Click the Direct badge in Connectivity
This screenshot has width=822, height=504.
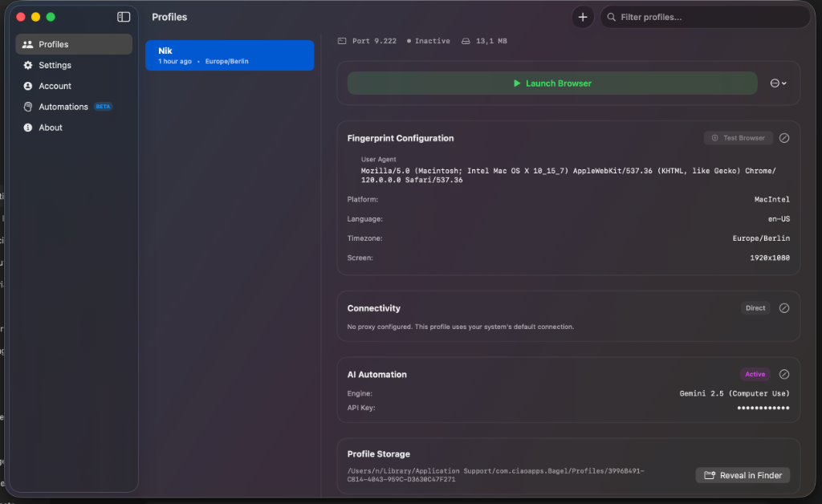click(755, 307)
